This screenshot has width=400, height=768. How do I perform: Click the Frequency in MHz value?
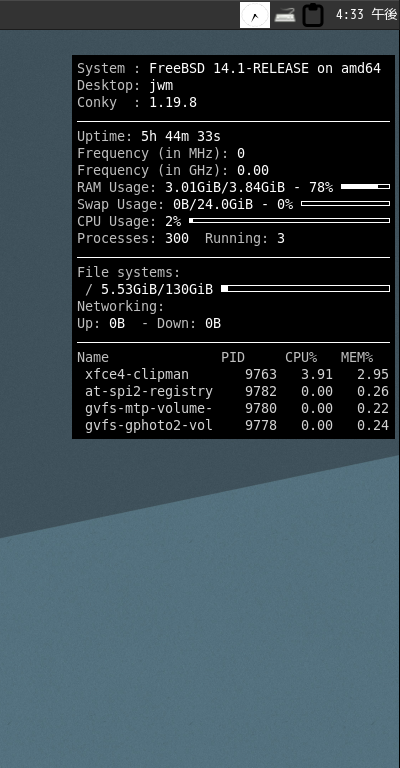click(x=241, y=154)
